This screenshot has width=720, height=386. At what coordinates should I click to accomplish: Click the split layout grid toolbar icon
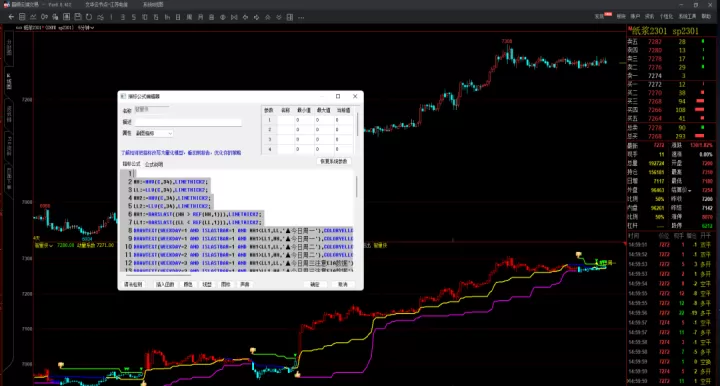[x=290, y=17]
